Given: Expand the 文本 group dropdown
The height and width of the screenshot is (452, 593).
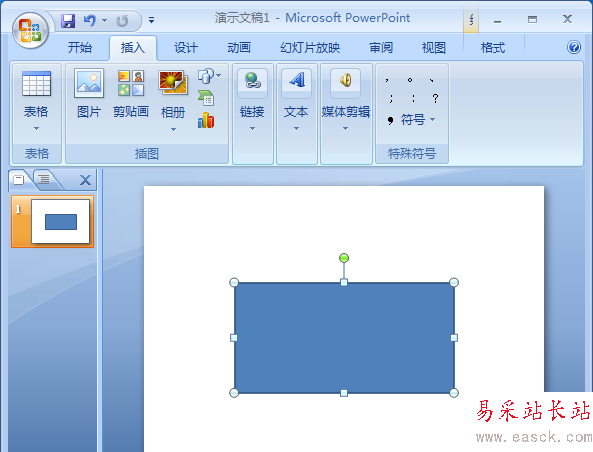Looking at the screenshot, I should tap(296, 129).
